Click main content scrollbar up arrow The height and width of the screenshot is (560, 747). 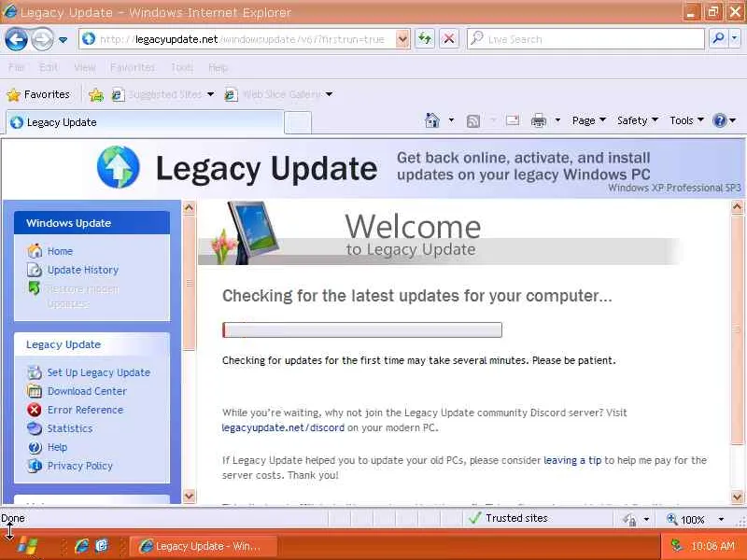[x=737, y=206]
